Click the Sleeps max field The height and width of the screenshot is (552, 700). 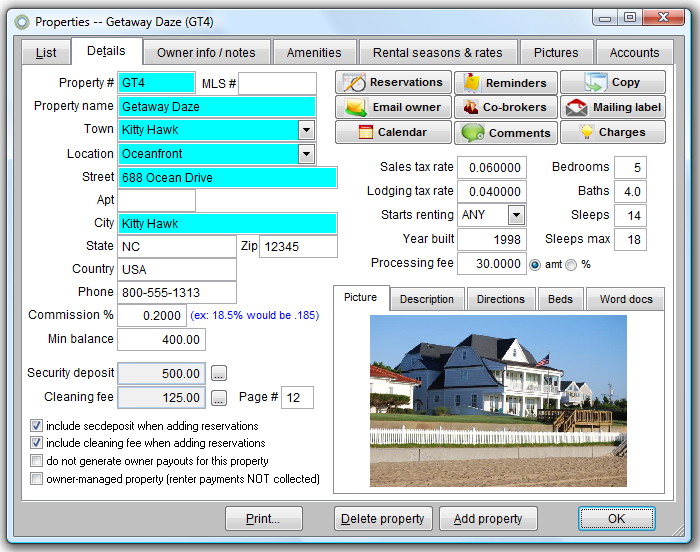[x=630, y=239]
